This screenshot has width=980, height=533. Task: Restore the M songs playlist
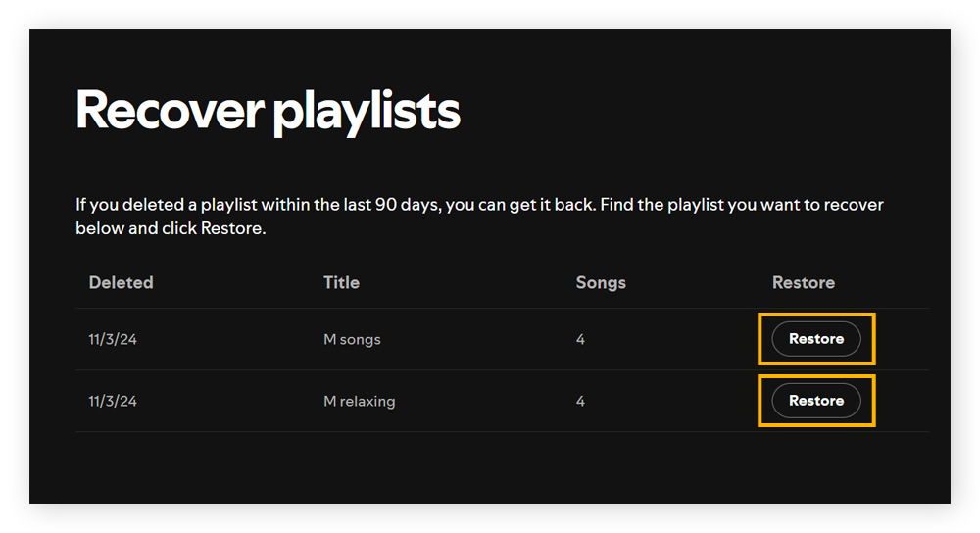point(816,339)
